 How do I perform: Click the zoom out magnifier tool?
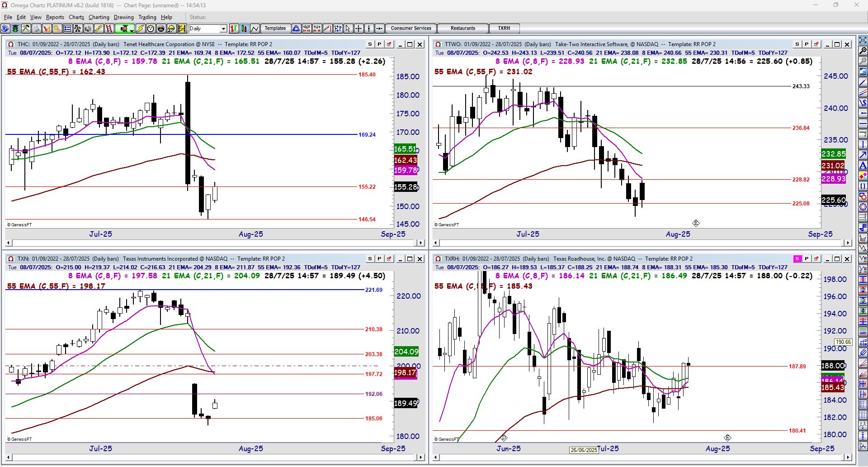pyautogui.click(x=863, y=61)
